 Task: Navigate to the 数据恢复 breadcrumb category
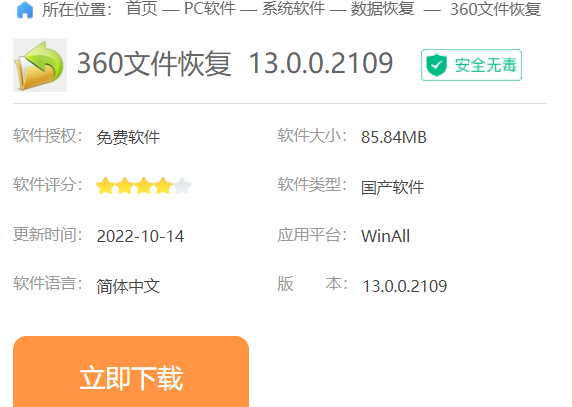[x=382, y=9]
